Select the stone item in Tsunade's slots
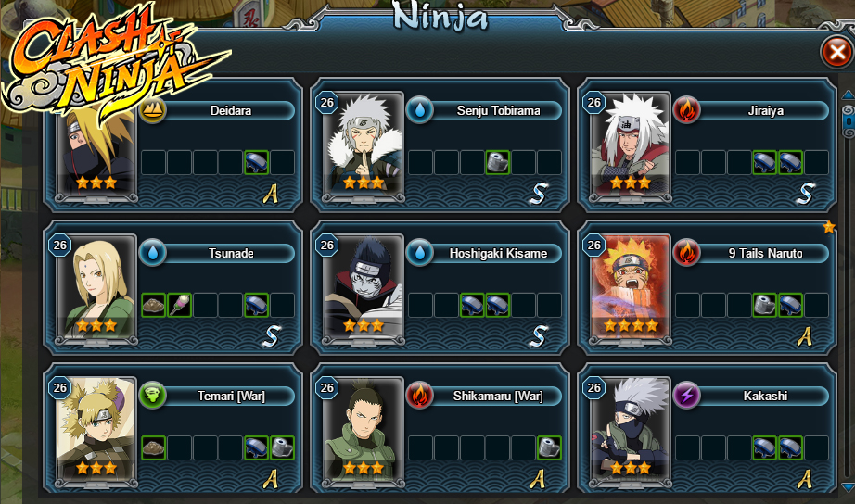Image resolution: width=855 pixels, height=504 pixels. [153, 305]
